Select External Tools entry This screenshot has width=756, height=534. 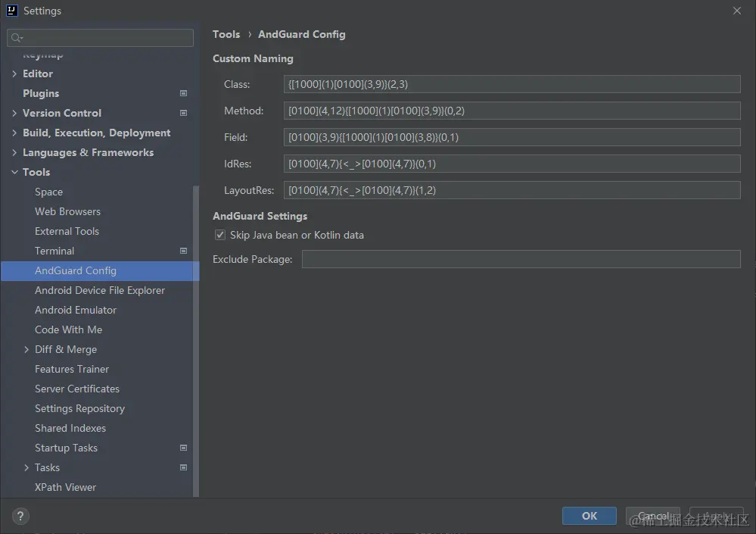(x=67, y=231)
